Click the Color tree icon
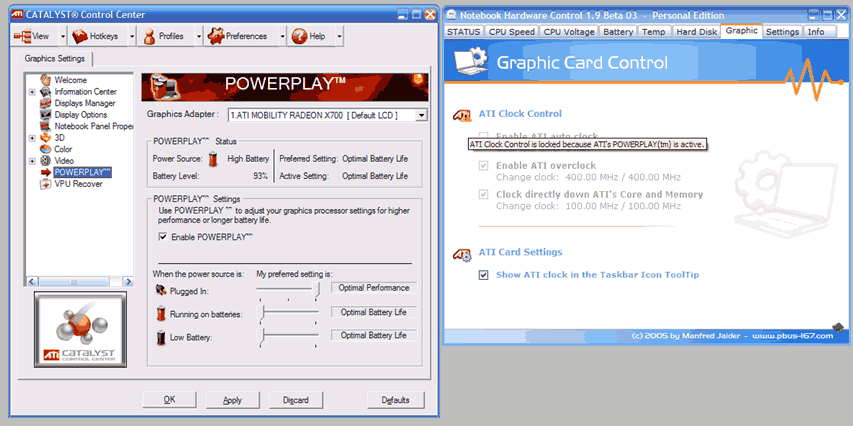This screenshot has width=853, height=426. (x=46, y=149)
